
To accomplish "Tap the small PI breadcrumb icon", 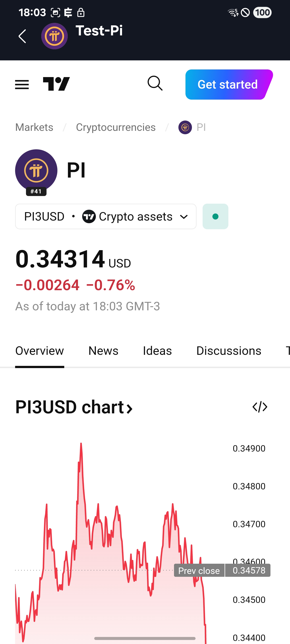I will pos(185,128).
